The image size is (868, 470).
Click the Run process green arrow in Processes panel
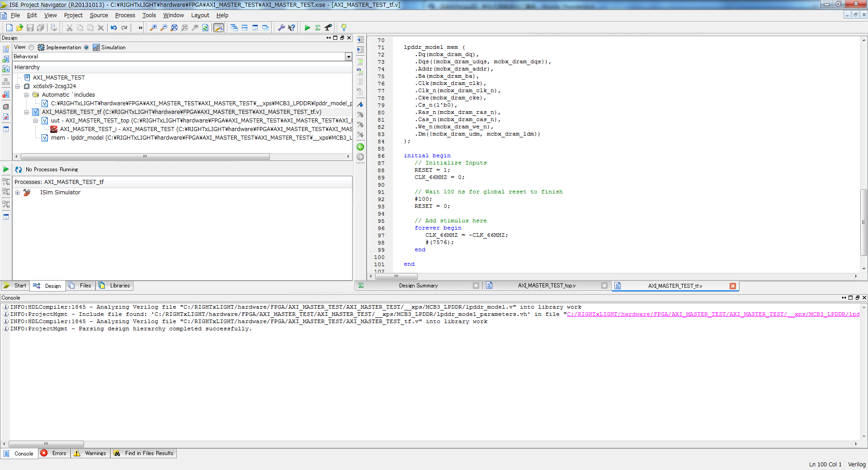coord(6,169)
